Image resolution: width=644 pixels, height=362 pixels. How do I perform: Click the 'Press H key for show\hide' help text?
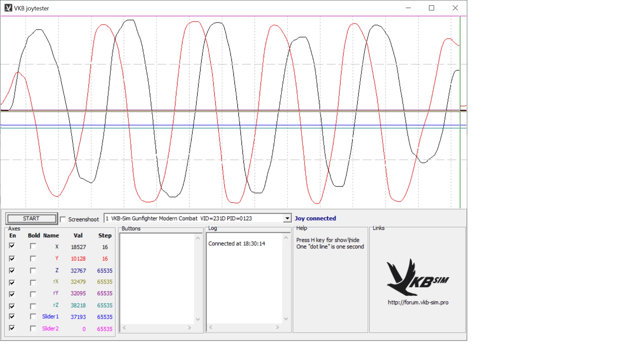click(328, 240)
